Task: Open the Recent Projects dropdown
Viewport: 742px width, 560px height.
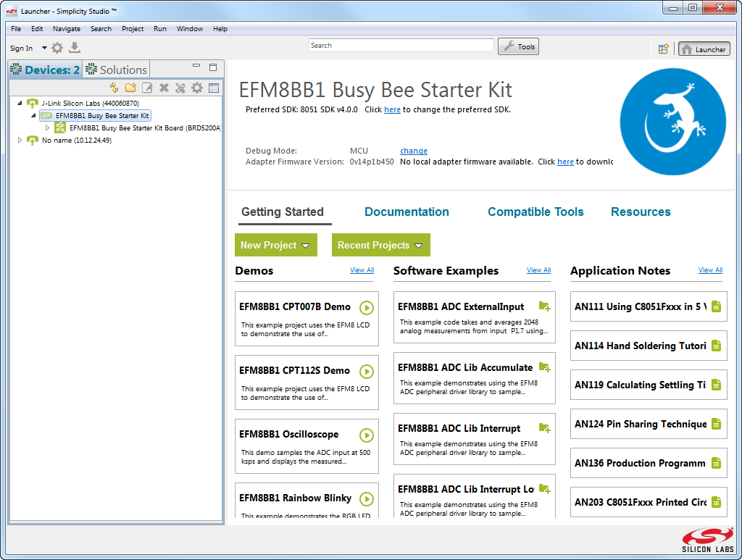Action: (x=380, y=246)
